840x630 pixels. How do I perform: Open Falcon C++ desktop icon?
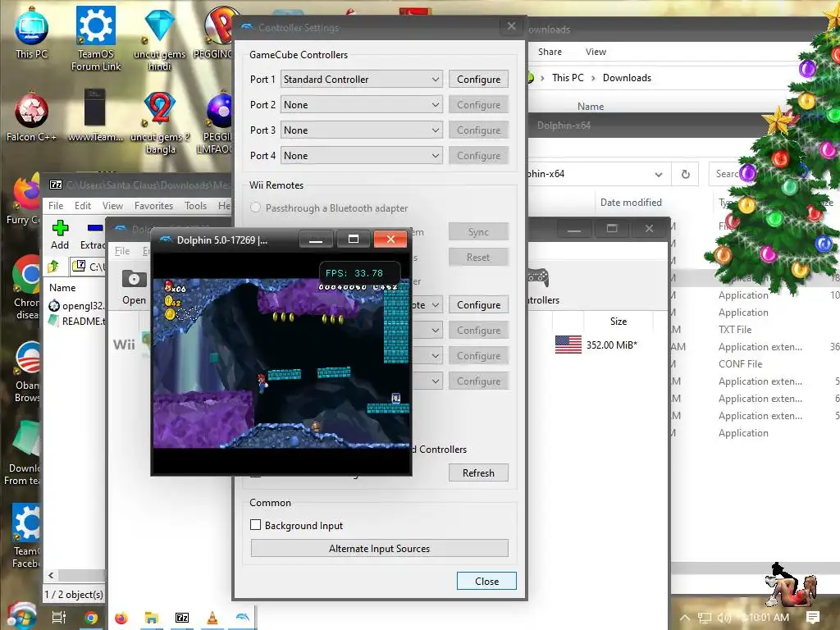pyautogui.click(x=31, y=116)
